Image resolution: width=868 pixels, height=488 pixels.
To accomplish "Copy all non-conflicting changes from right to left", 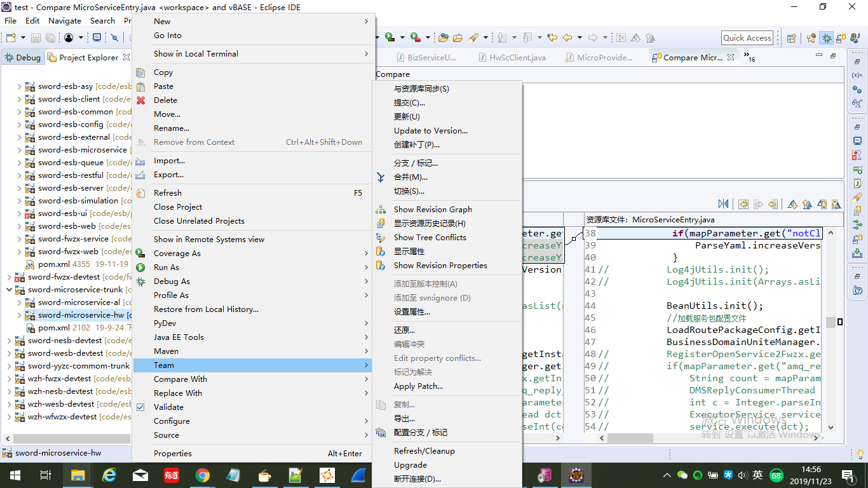I will click(x=743, y=203).
